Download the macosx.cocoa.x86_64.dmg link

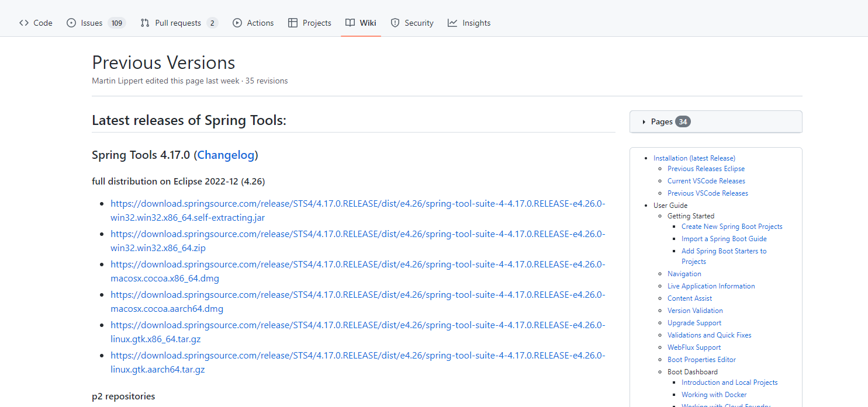click(x=358, y=271)
